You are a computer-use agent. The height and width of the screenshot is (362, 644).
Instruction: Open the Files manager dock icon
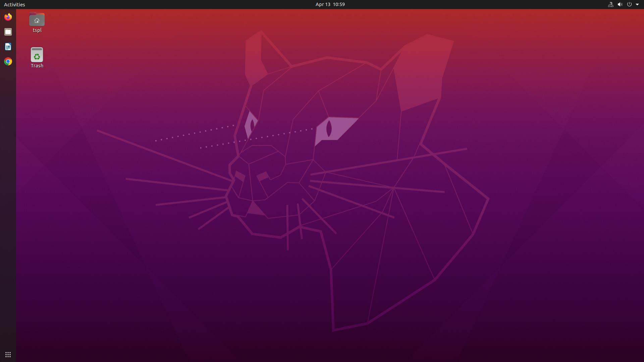pyautogui.click(x=8, y=32)
